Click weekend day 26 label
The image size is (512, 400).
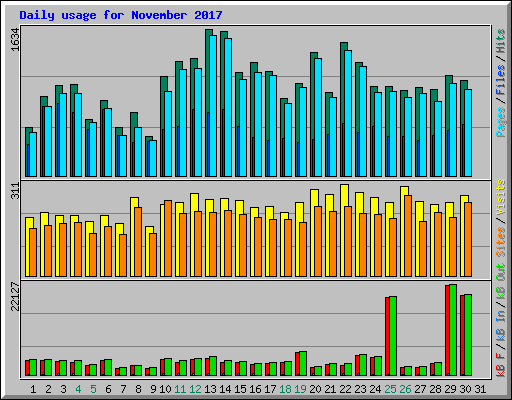coord(405,389)
